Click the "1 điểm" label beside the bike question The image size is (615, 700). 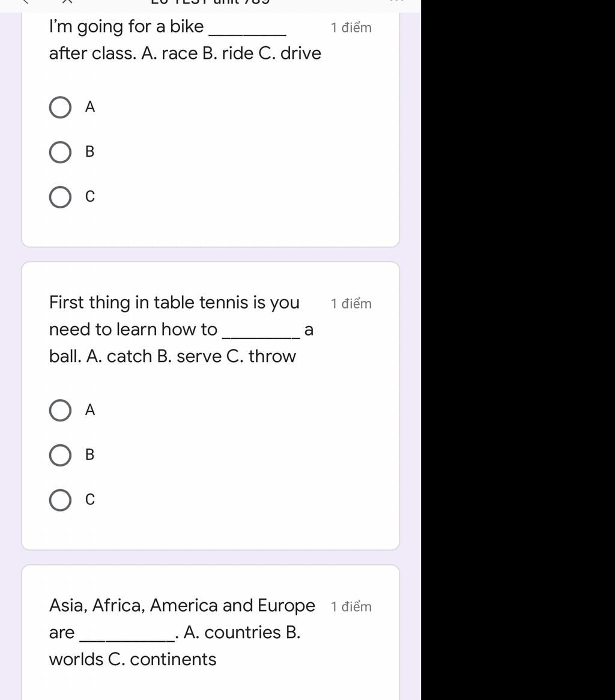tap(351, 28)
